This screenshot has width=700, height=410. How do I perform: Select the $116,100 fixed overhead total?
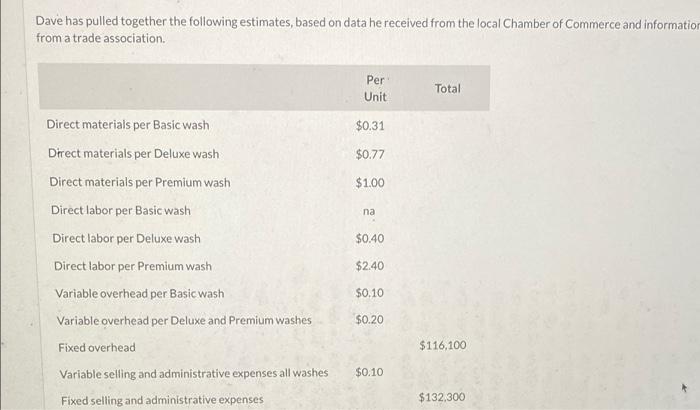442,345
